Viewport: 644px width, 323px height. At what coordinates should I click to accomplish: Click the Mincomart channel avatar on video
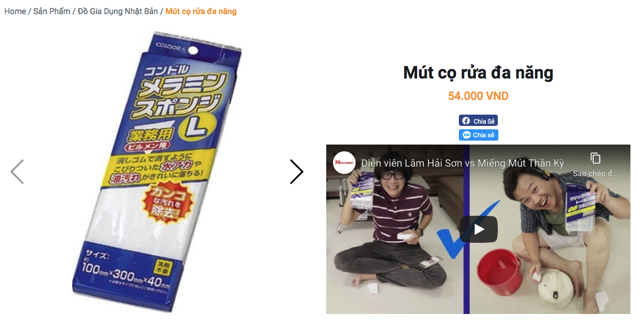point(344,163)
